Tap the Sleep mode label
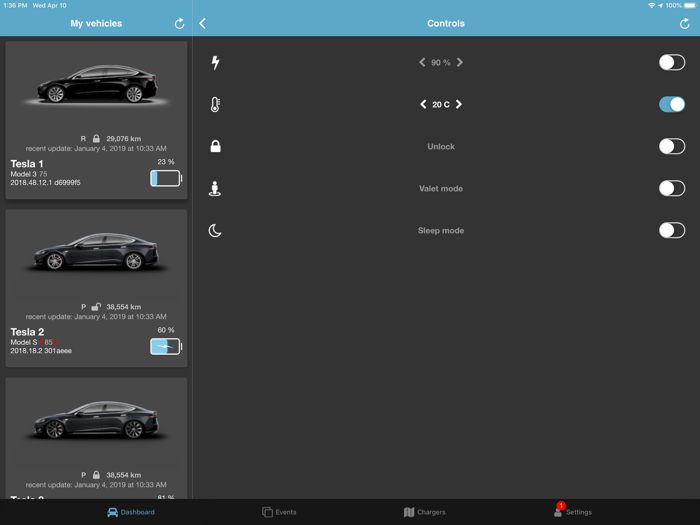700x525 pixels. 441,230
